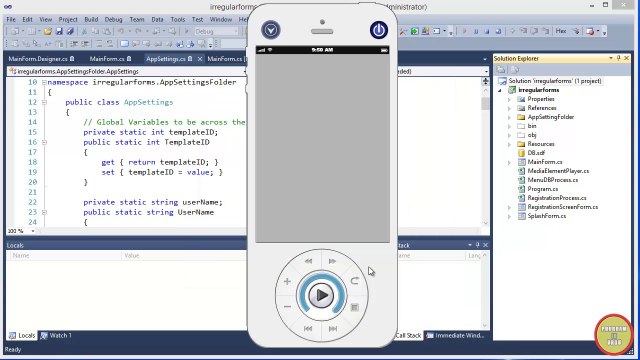Click the round down-arrow button on the phone form
The image size is (640, 360).
pos(271,30)
